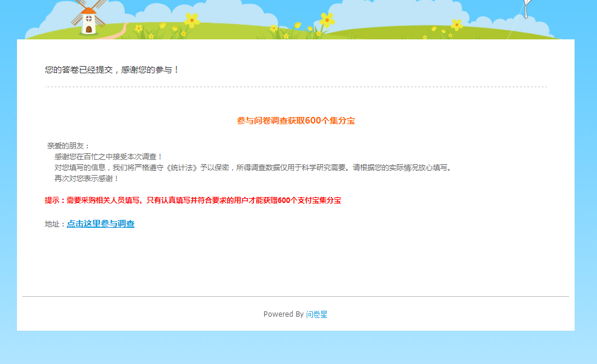Viewport: 597px width, 364px height.
Task: Open the 点击这里参与调查 survey link
Action: (x=101, y=223)
